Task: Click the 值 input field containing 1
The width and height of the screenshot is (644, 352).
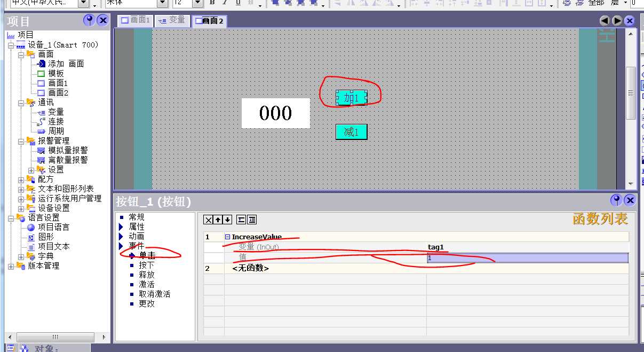Action: [x=528, y=258]
